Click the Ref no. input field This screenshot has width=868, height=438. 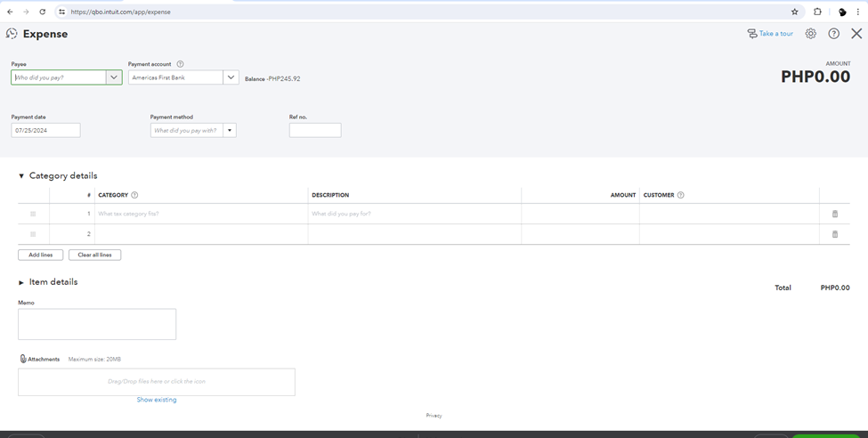click(x=315, y=131)
